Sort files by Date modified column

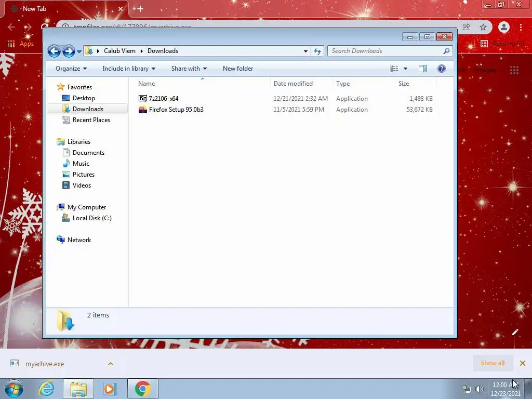[301, 84]
